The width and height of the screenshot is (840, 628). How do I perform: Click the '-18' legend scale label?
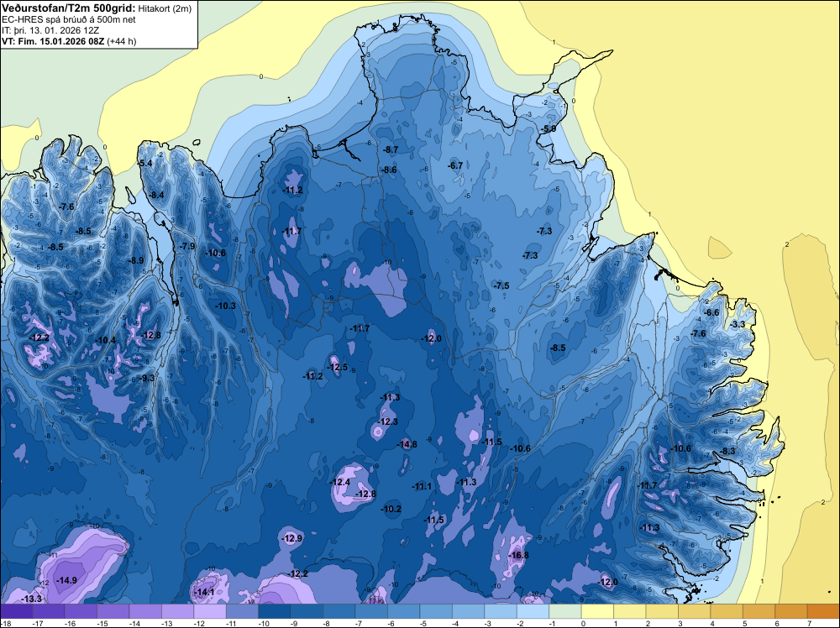pyautogui.click(x=5, y=623)
